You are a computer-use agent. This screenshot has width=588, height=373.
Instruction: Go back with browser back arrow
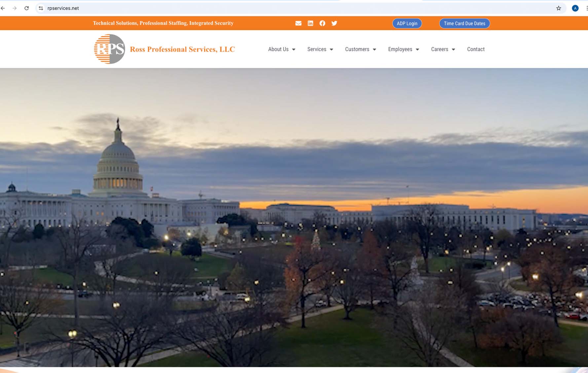3,8
